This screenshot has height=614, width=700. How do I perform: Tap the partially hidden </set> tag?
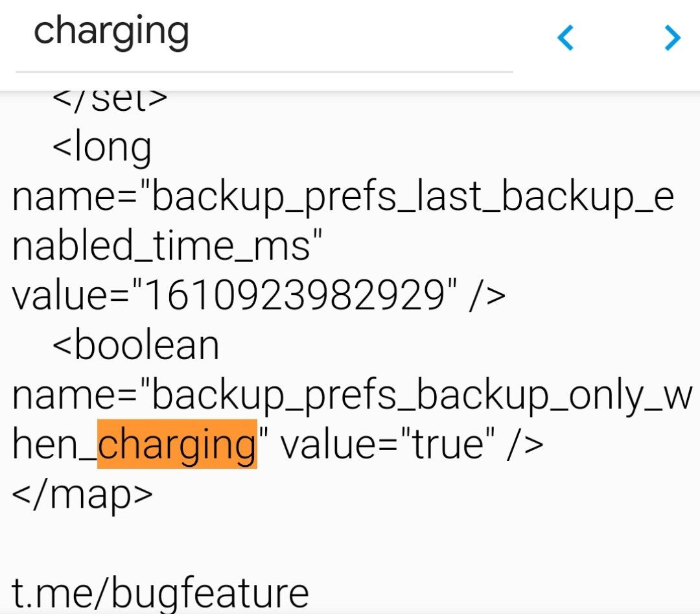[110, 99]
